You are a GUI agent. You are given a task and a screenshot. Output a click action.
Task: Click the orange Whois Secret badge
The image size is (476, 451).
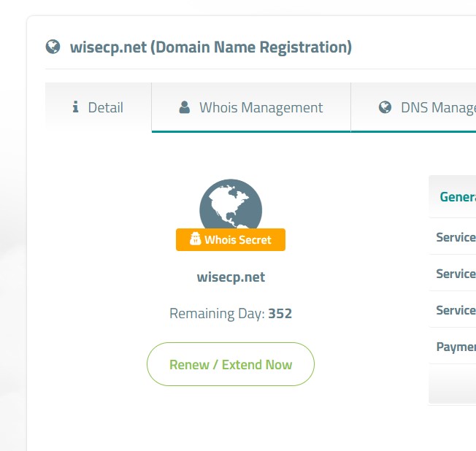pos(231,240)
